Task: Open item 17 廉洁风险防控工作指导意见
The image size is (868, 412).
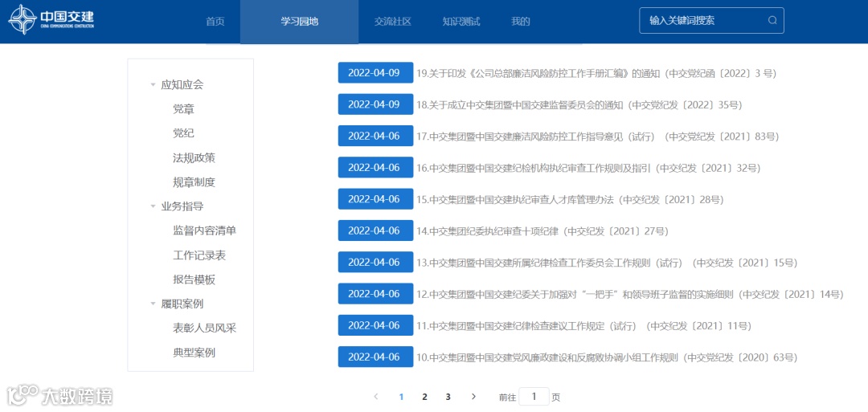Action: (x=598, y=136)
